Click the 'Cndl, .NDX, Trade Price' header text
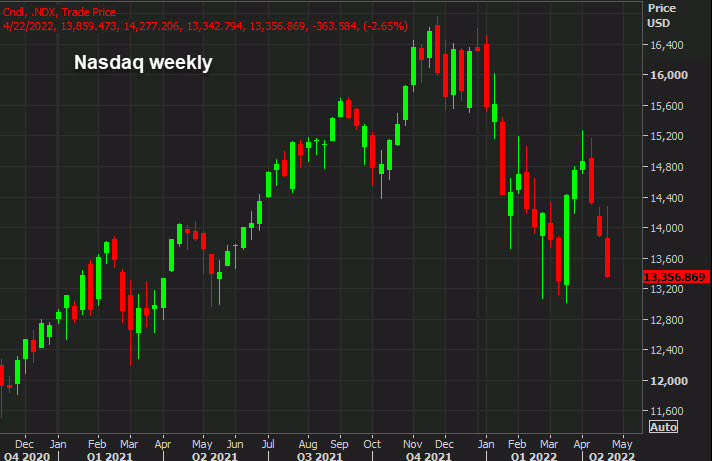 [59, 12]
